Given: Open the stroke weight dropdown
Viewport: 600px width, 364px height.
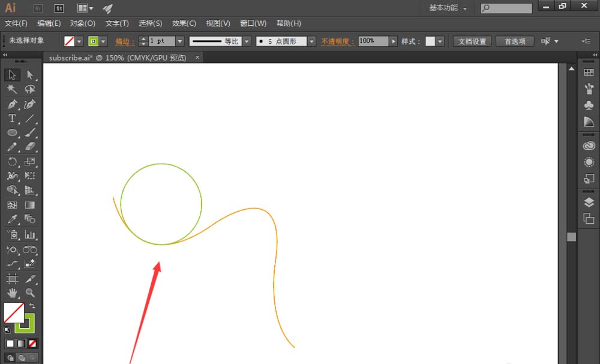Looking at the screenshot, I should pyautogui.click(x=179, y=41).
